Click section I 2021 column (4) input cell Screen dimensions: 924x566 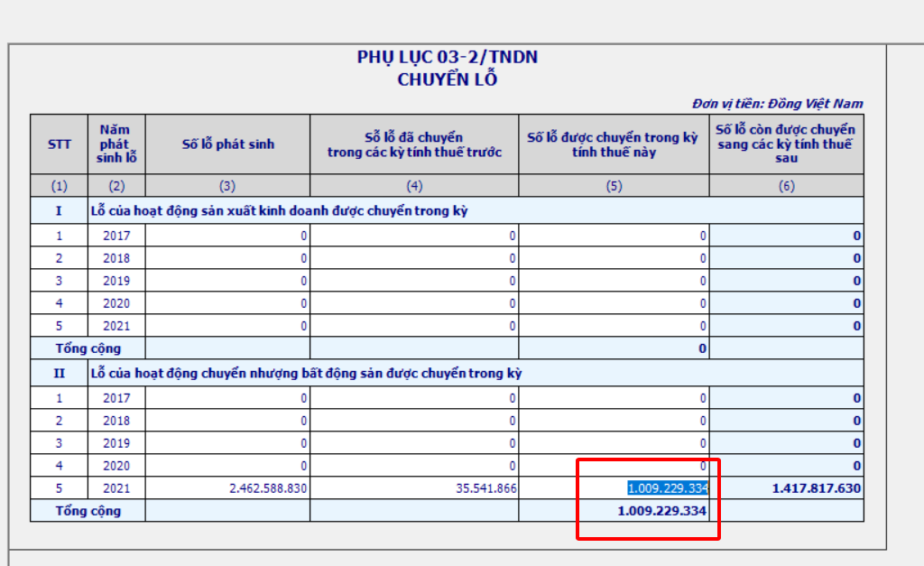click(414, 326)
